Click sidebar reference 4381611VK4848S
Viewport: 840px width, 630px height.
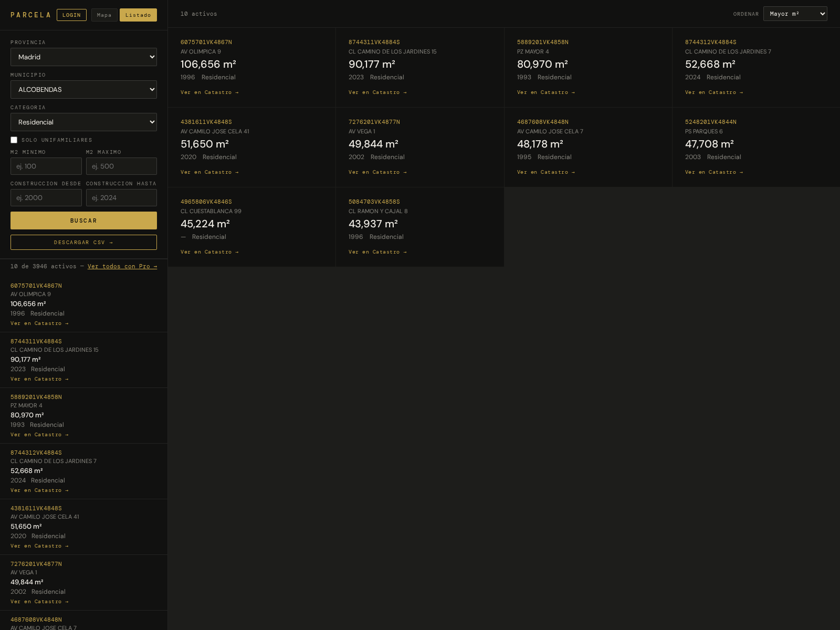pos(36,508)
